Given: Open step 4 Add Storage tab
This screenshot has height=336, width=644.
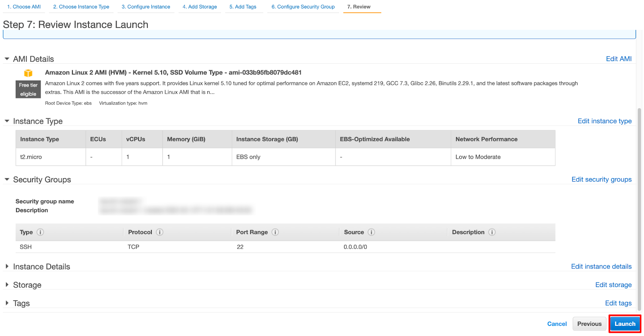Looking at the screenshot, I should tap(200, 7).
